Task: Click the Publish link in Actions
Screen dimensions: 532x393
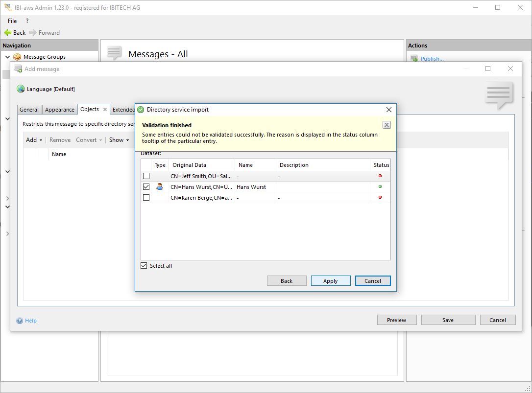Action: 432,59
